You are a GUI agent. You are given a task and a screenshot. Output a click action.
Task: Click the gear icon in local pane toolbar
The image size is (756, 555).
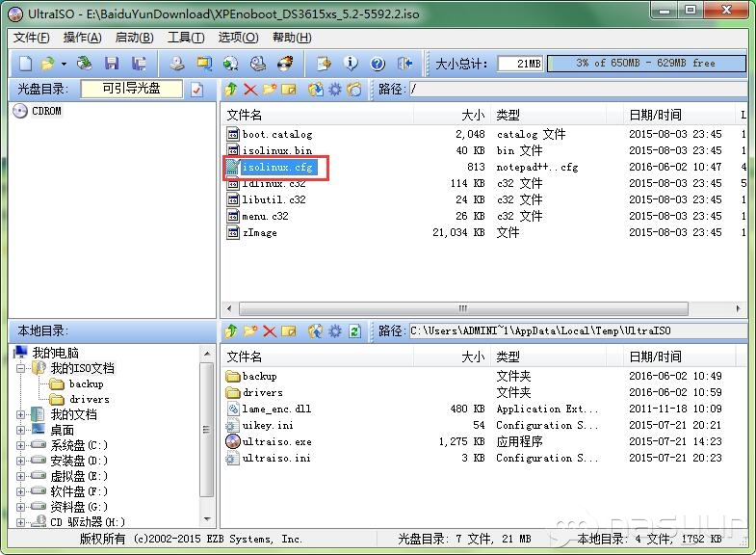[334, 330]
